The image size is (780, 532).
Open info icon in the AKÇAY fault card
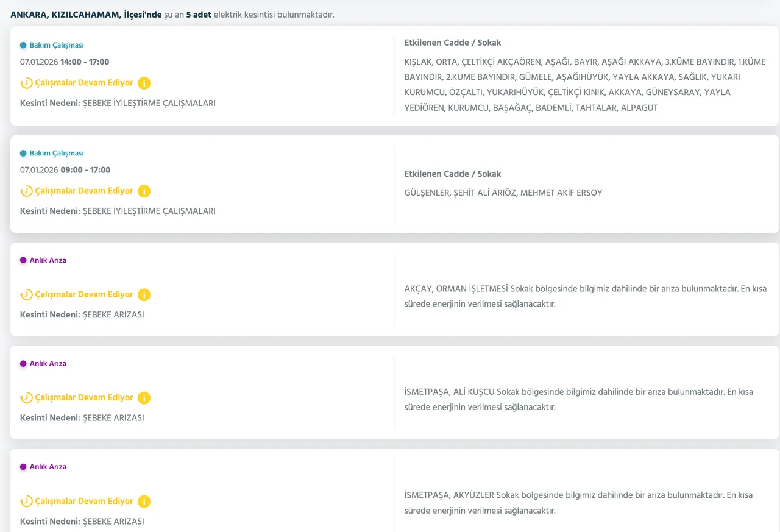(144, 295)
